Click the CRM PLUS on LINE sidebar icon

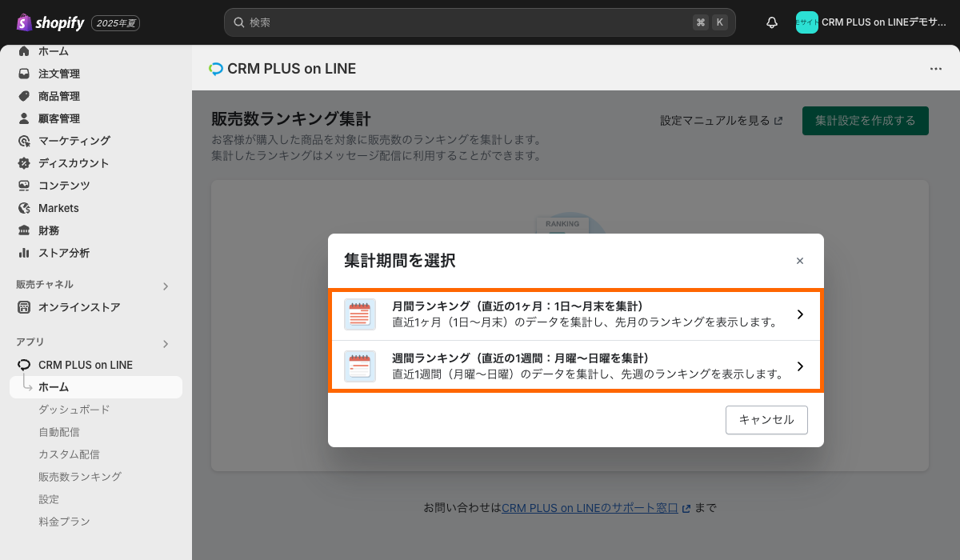click(24, 365)
